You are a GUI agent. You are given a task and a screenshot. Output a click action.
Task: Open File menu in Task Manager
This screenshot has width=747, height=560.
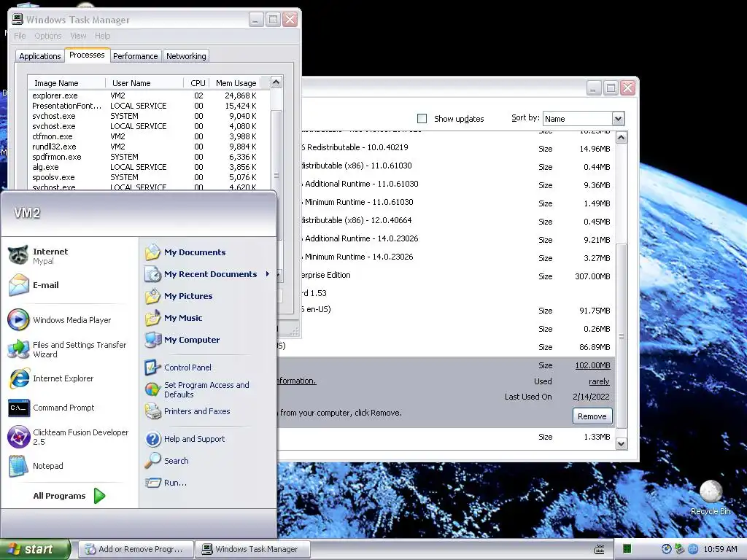[20, 36]
